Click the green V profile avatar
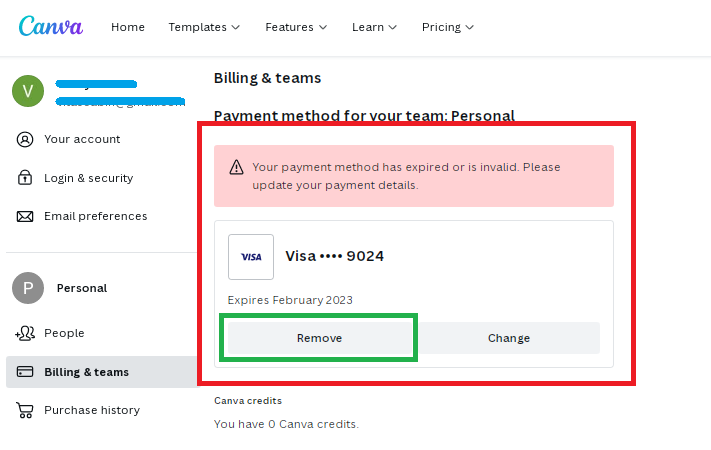 (x=28, y=91)
